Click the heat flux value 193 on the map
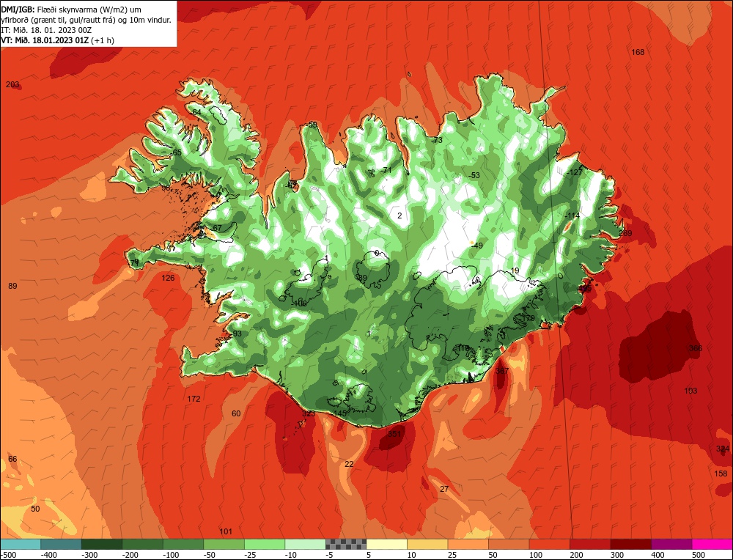Image resolution: width=733 pixels, height=560 pixels. tap(690, 391)
